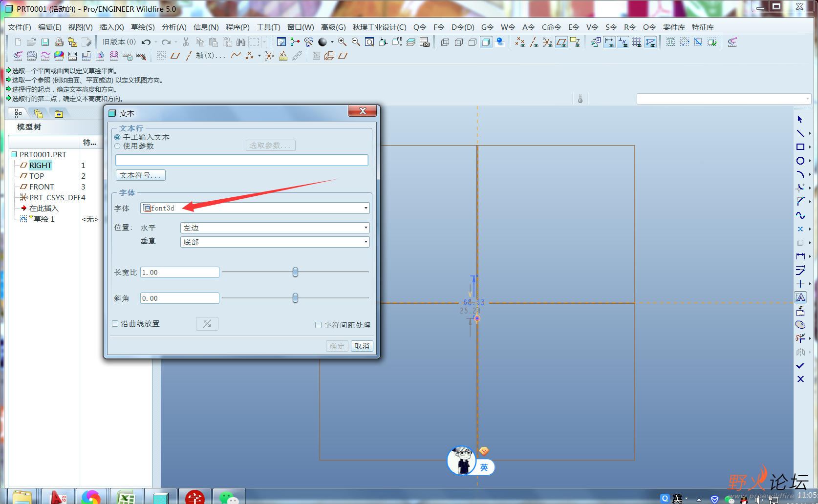
Task: Click the 轴(X)... toolbar button
Action: click(x=211, y=56)
